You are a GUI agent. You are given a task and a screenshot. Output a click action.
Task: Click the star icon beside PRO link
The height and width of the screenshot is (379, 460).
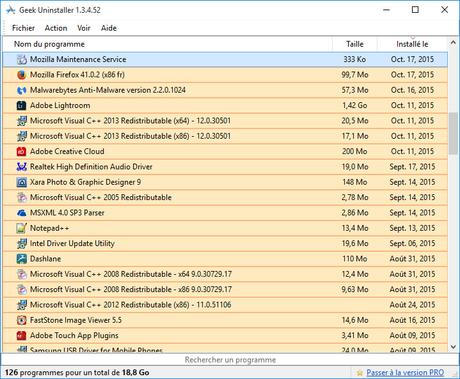(360, 373)
